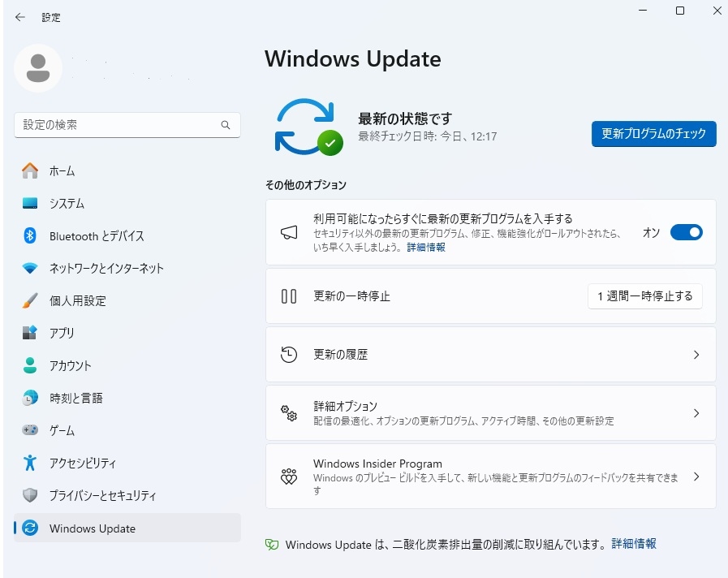Click the 1 週間一時停止する button
The width and height of the screenshot is (728, 578).
(x=645, y=296)
